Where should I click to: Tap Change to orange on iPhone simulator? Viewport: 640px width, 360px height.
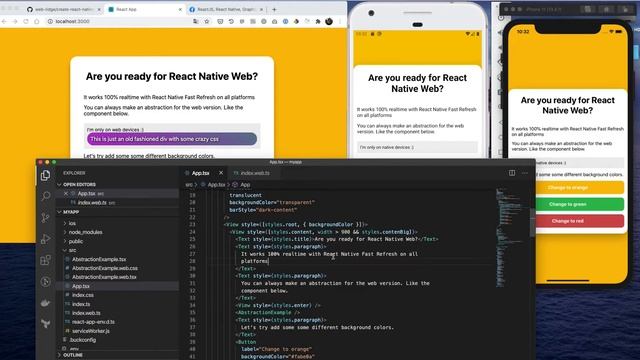567,188
